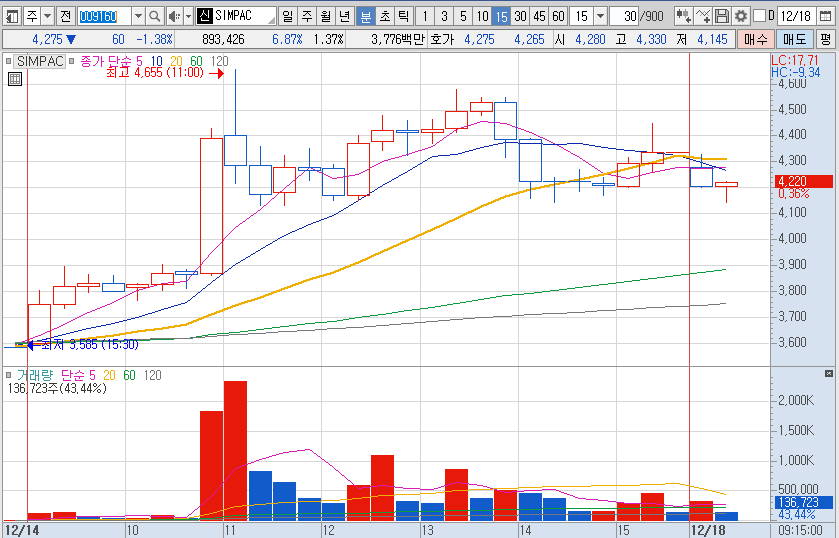Select 일 daily chart period
Screen dimensions: 839x538
[x=288, y=16]
